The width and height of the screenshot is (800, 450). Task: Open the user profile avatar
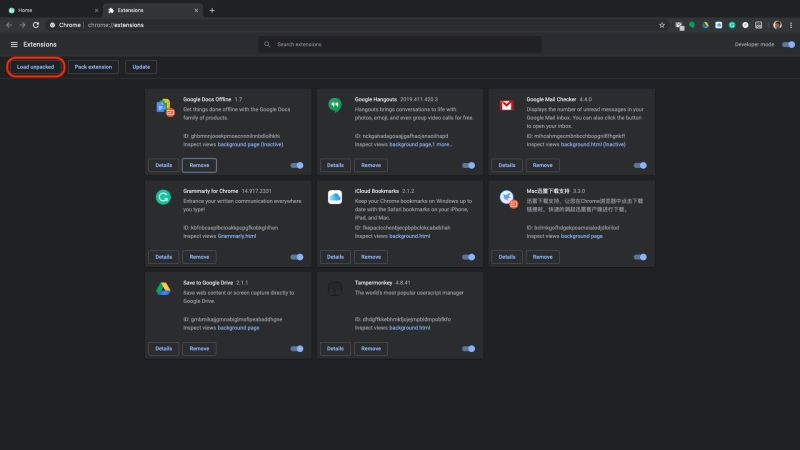[x=777, y=25]
